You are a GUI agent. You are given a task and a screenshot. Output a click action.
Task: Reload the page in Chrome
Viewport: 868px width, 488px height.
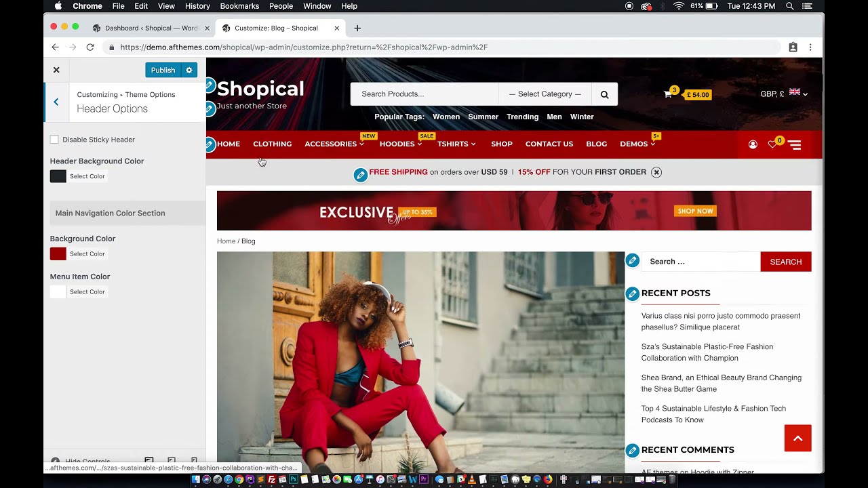click(x=90, y=47)
